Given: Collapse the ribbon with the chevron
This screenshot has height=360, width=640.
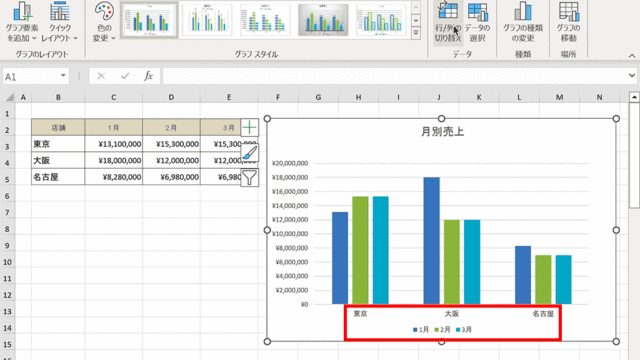Looking at the screenshot, I should click(x=632, y=56).
